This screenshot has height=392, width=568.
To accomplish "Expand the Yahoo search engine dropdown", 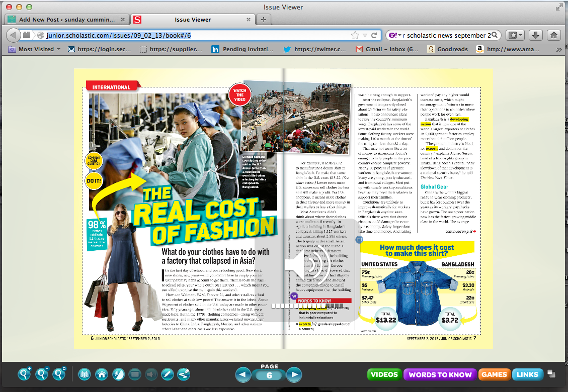I will pos(395,35).
